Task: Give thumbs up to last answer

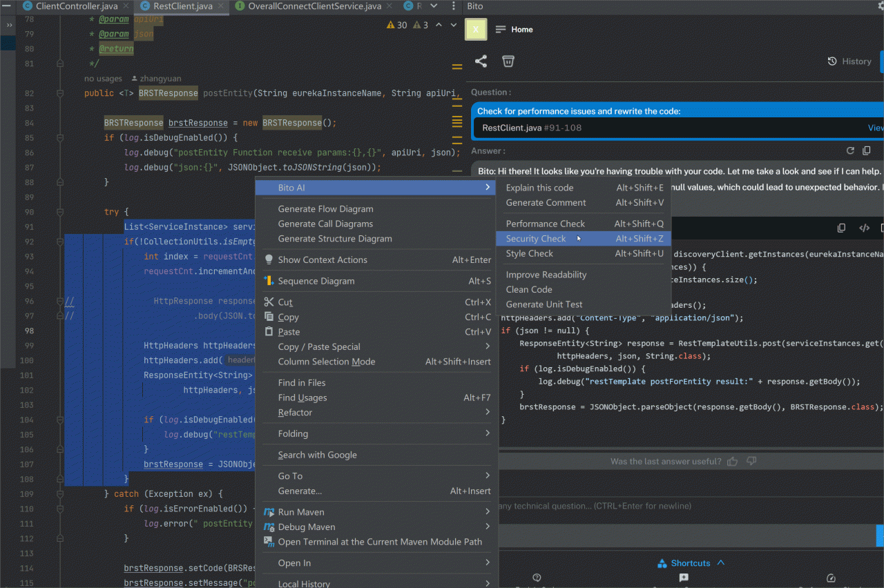Action: [x=733, y=461]
